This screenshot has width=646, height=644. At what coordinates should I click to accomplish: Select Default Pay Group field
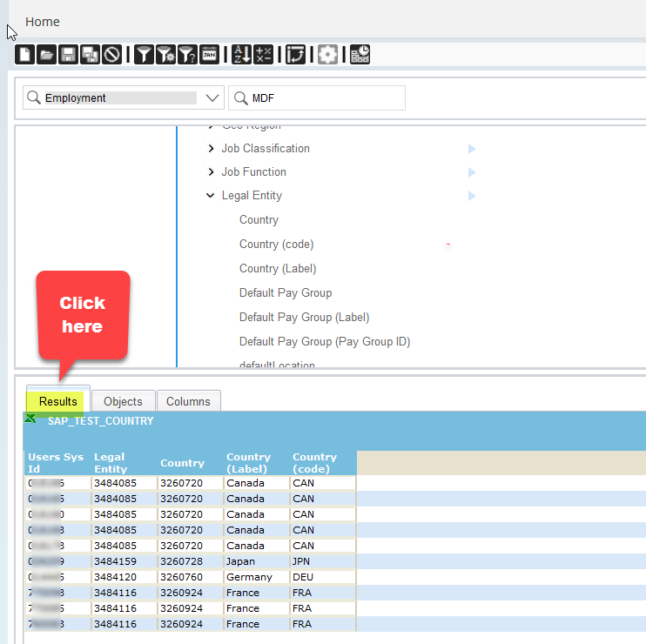(x=286, y=292)
